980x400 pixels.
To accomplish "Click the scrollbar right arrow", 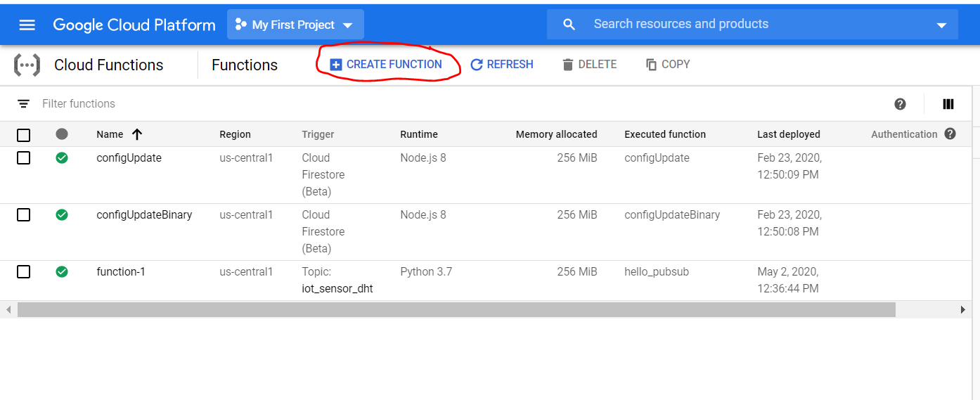I will pyautogui.click(x=962, y=309).
